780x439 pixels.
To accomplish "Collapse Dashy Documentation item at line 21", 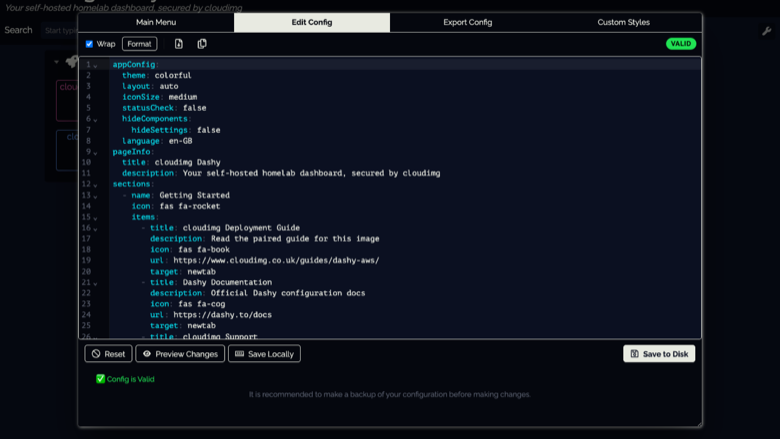I will [x=95, y=283].
